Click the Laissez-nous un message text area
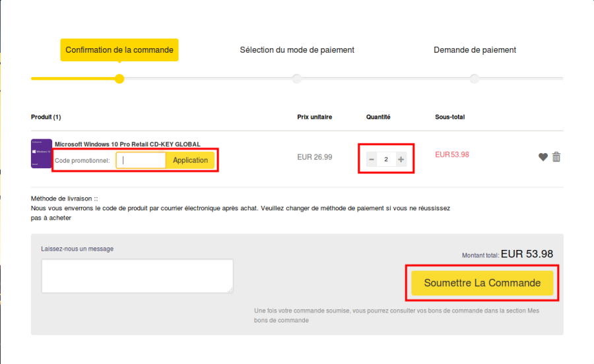The image size is (594, 364). [137, 276]
